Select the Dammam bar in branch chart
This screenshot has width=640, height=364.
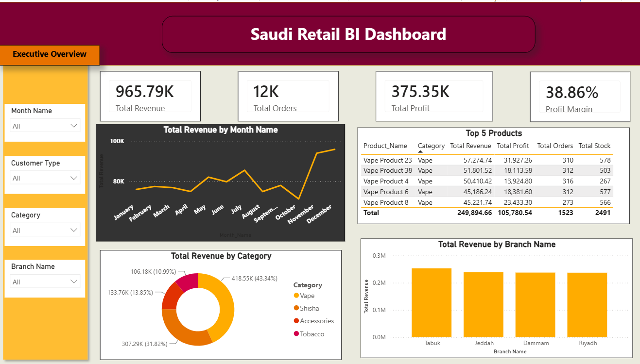click(x=536, y=305)
